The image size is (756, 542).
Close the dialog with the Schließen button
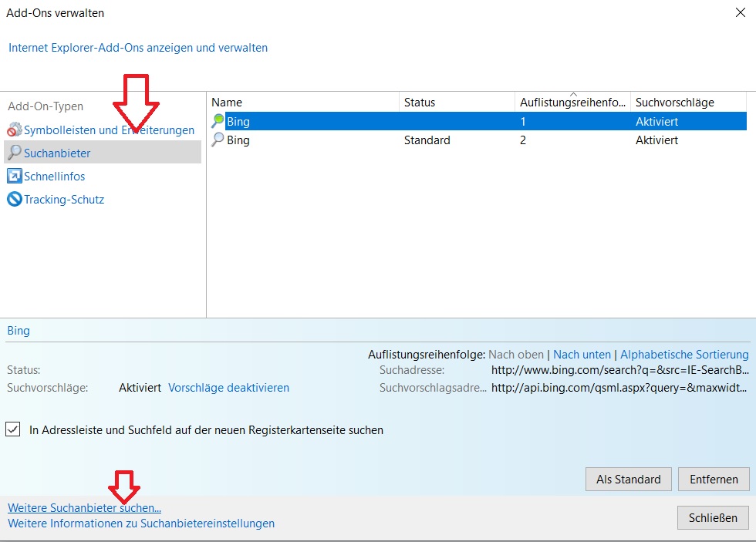coord(713,518)
